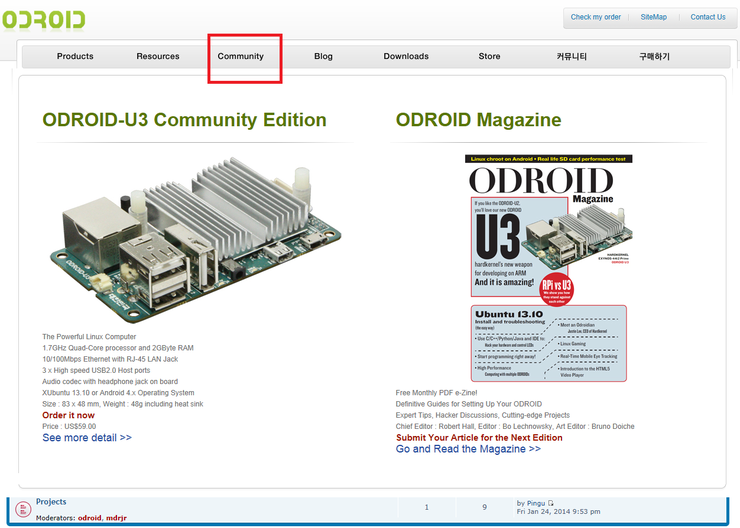Click the Fri Jan 24, 2014 9:53 pm timestamp

[x=558, y=511]
